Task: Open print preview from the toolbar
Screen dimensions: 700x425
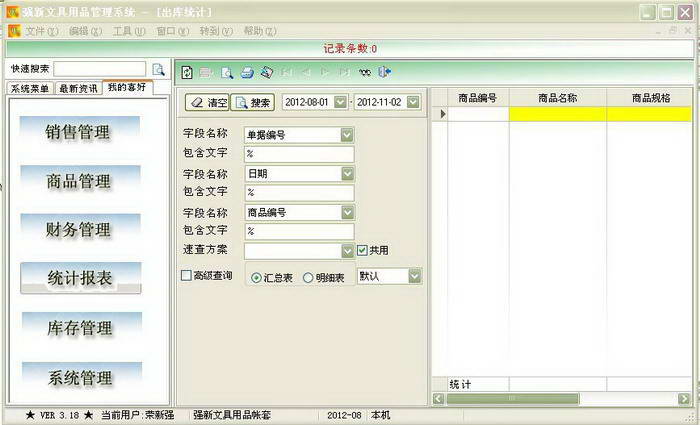Action: click(x=227, y=72)
